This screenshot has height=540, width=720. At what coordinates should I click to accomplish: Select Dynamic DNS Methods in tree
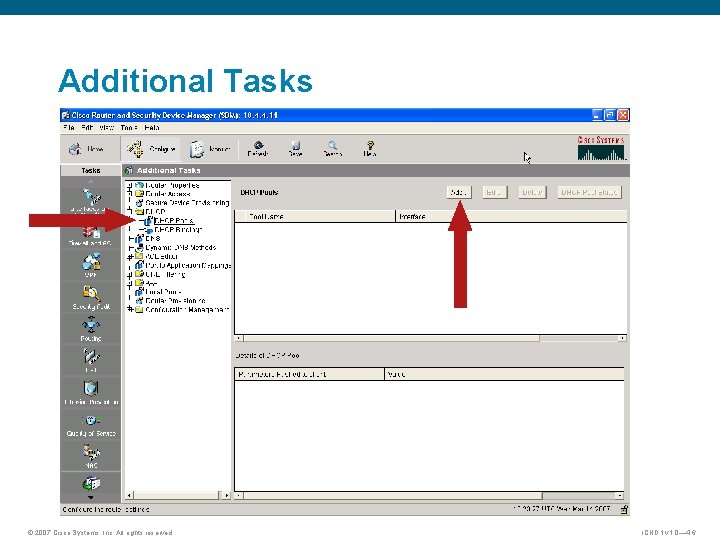point(180,248)
